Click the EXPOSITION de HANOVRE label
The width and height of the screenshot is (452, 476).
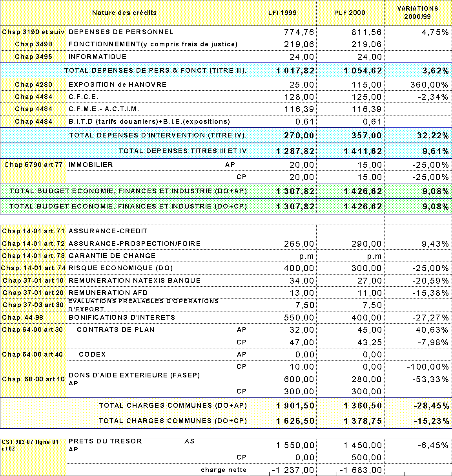coord(117,84)
